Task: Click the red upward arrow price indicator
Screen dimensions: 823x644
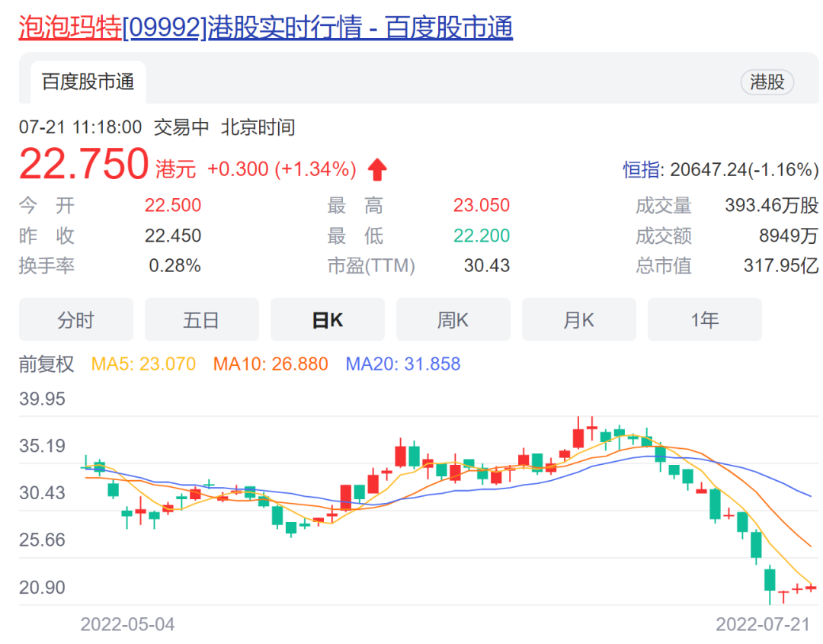Action: point(378,167)
